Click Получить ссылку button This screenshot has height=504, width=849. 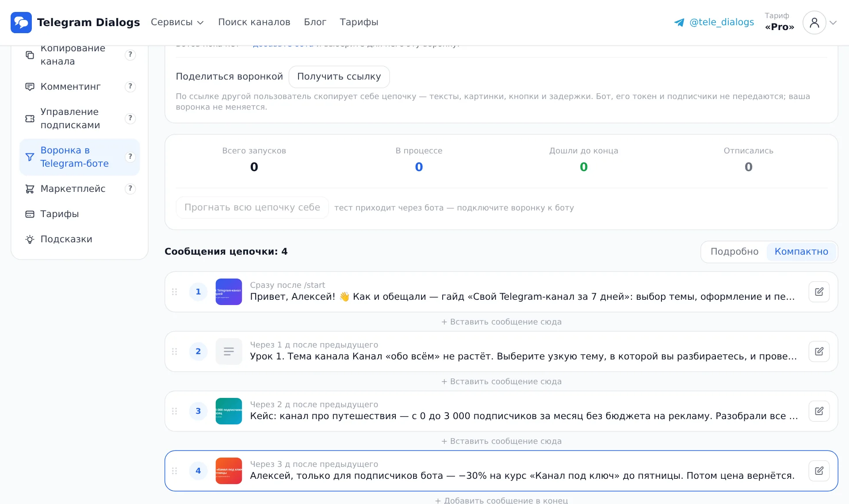tap(339, 77)
